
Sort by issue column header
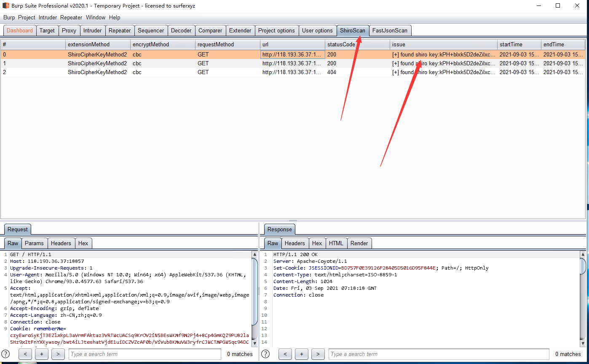pyautogui.click(x=444, y=44)
